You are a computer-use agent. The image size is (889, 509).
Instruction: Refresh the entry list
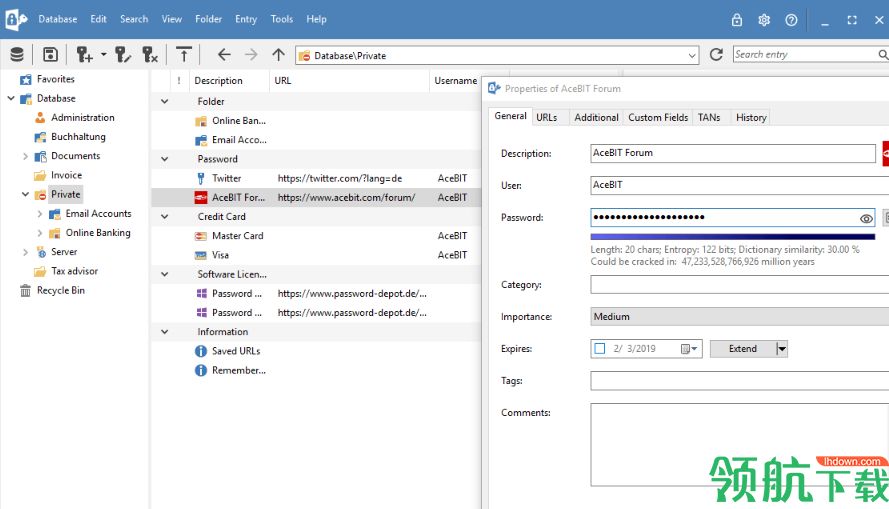point(716,54)
